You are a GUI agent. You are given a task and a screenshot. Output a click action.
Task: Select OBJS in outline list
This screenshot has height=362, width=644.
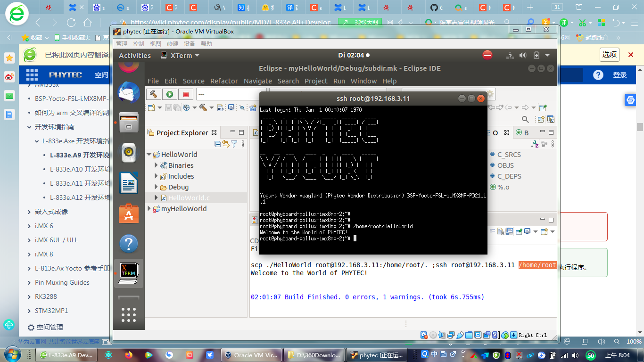505,165
